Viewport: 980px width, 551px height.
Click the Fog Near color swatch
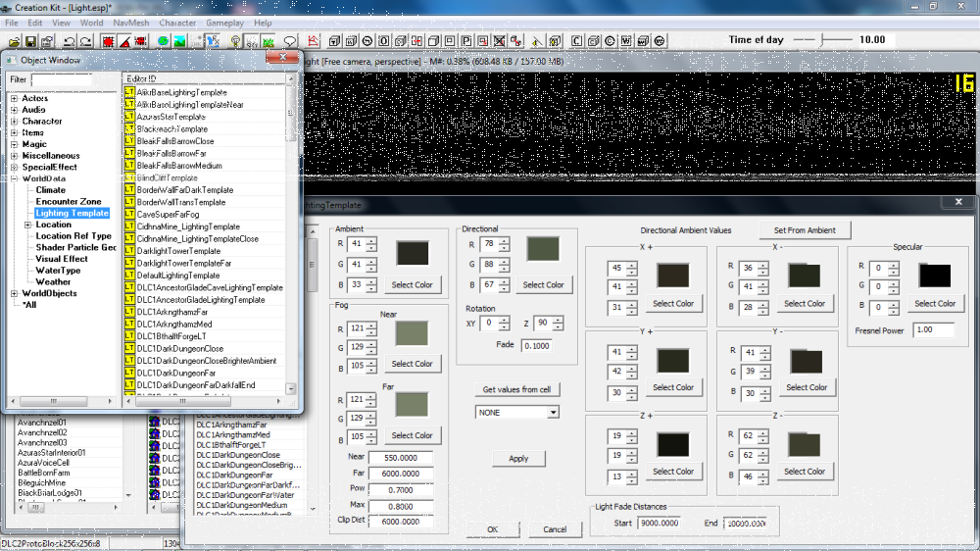(x=412, y=333)
